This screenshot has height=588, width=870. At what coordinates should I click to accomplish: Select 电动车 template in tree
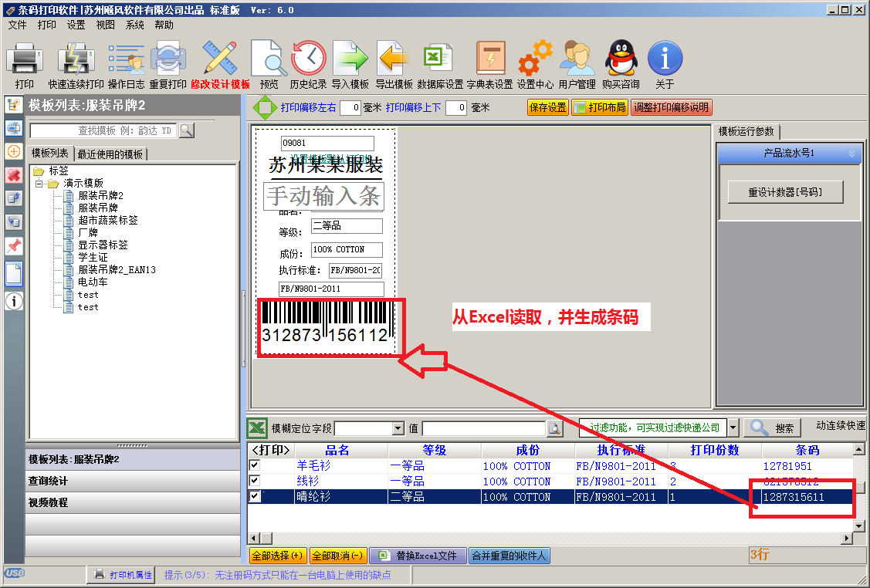click(x=93, y=282)
